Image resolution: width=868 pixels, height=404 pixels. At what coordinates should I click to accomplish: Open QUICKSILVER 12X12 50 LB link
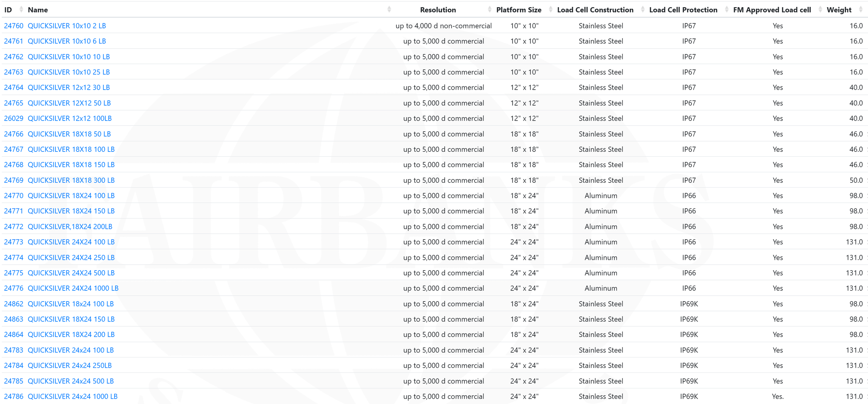pyautogui.click(x=69, y=103)
